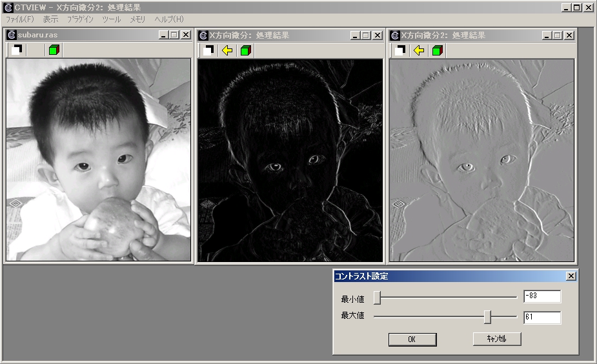
Task: Click the contrast icon in X方向微分 window
Action: coord(208,50)
